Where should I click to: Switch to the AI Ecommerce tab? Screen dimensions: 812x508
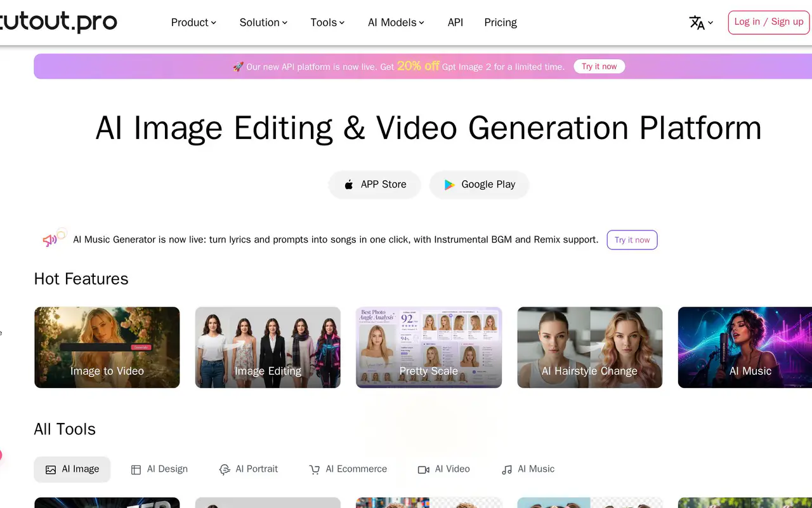(x=348, y=469)
